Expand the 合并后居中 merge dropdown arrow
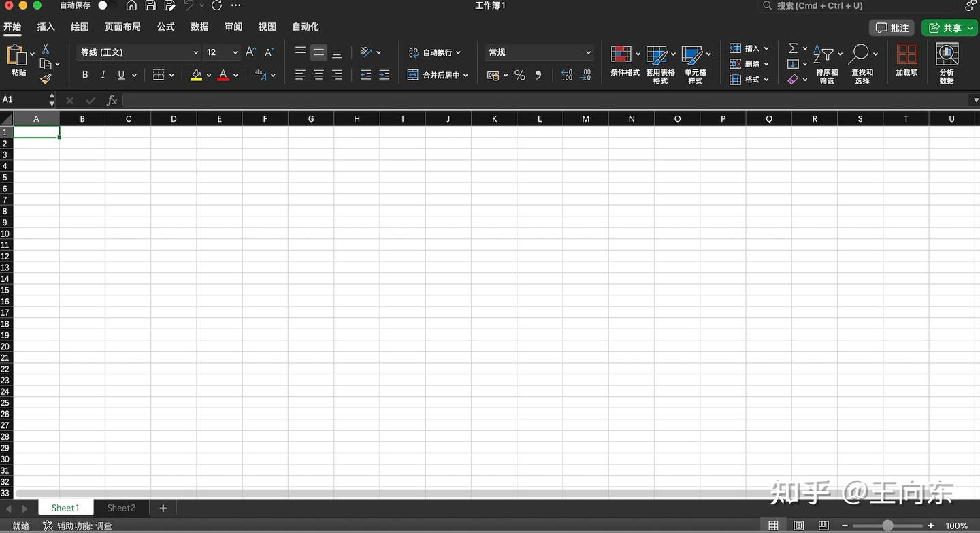The image size is (980, 533). 465,75
